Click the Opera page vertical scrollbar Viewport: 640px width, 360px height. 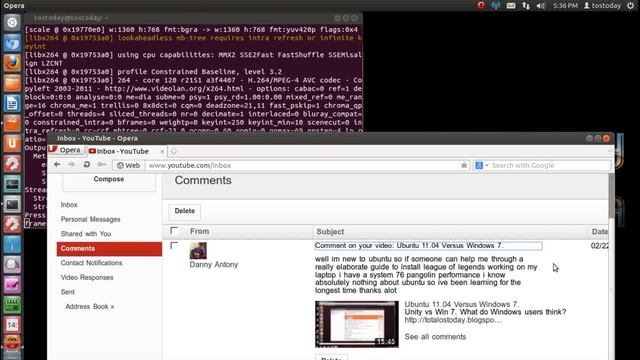611,196
